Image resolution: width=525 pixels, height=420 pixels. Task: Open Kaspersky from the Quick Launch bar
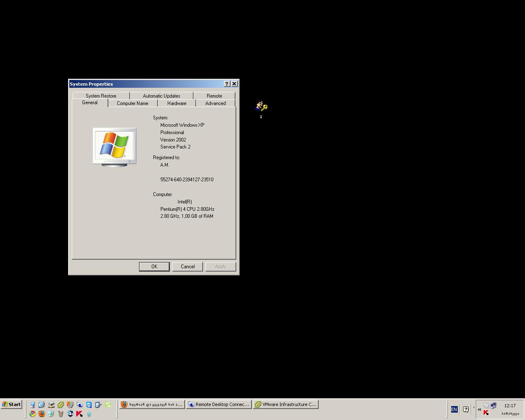(79, 414)
